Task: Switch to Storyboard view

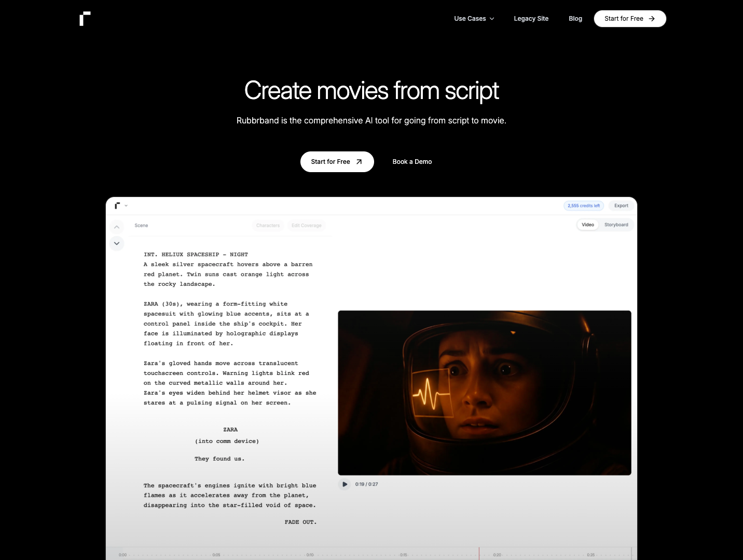Action: point(616,225)
